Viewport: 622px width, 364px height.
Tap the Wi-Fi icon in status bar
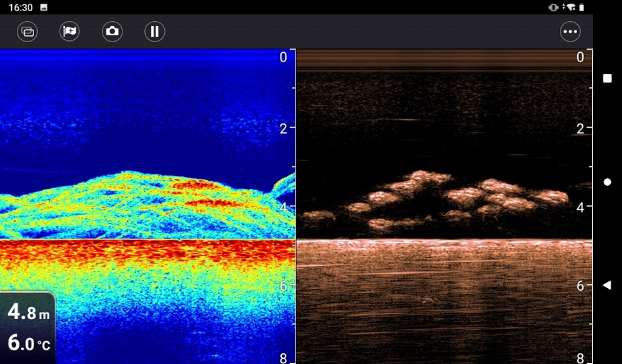(569, 7)
